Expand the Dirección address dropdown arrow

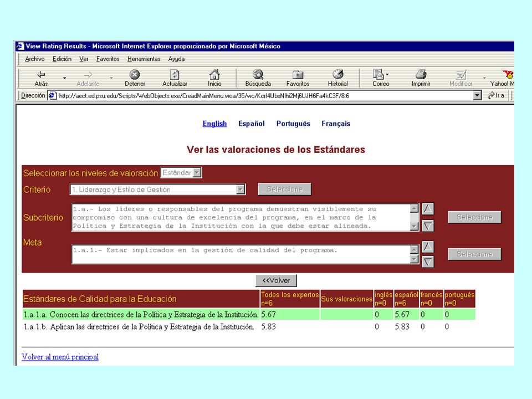[x=477, y=96]
